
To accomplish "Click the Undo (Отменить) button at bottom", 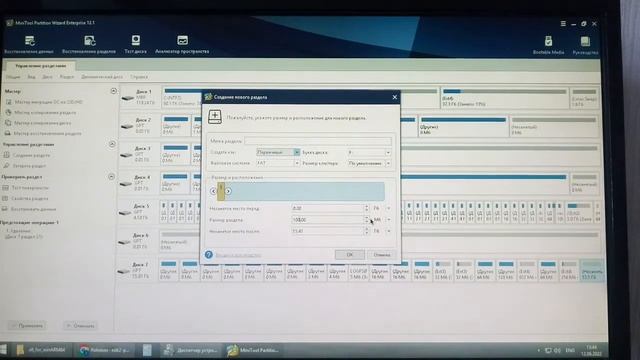I will [x=80, y=325].
